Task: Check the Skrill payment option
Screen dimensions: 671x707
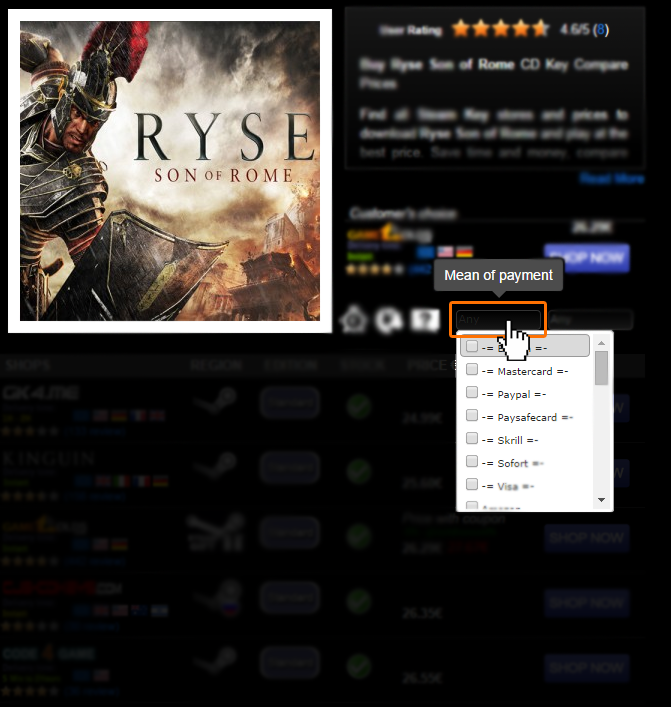Action: (x=472, y=438)
